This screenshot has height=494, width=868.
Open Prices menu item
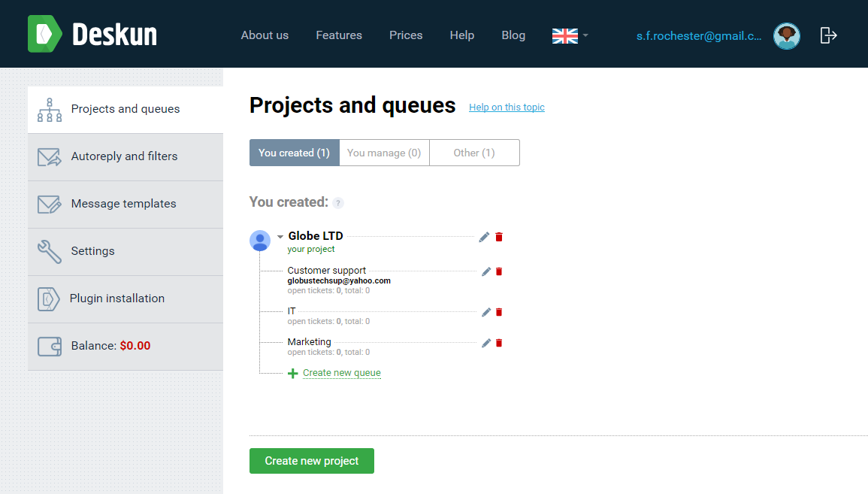406,35
